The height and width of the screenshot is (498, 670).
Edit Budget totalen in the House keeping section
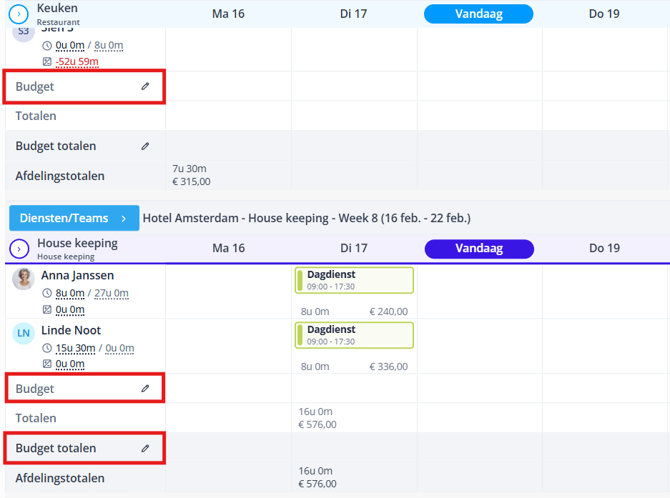pos(145,449)
